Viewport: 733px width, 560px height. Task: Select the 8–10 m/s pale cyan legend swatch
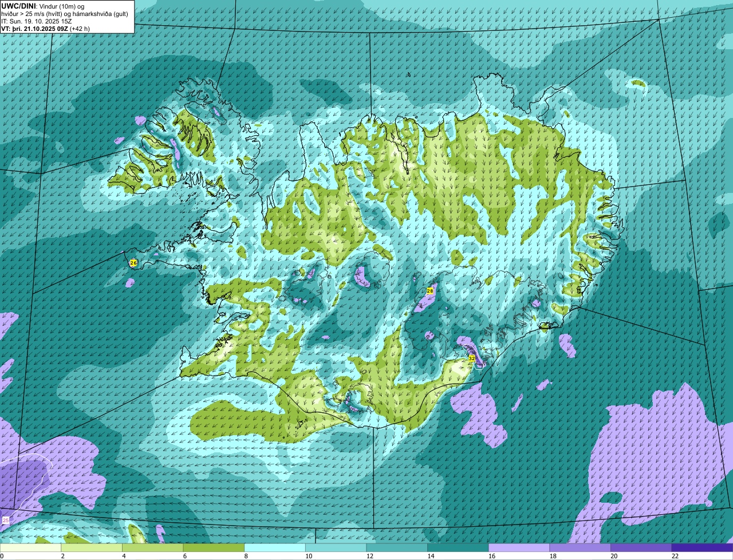point(275,547)
